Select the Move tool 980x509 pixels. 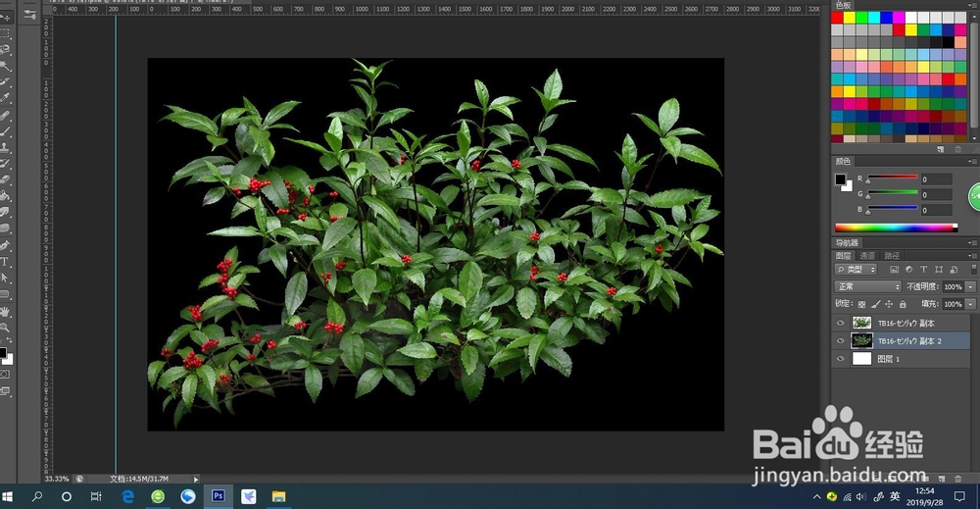pos(5,17)
